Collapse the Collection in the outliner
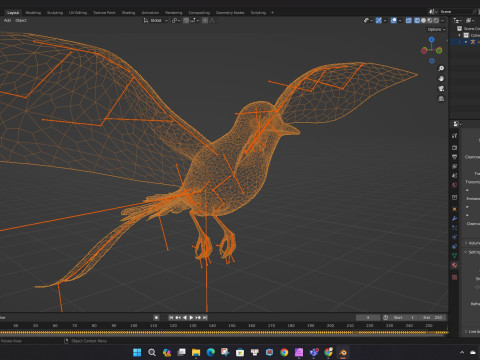The width and height of the screenshot is (480, 360). tap(460, 35)
